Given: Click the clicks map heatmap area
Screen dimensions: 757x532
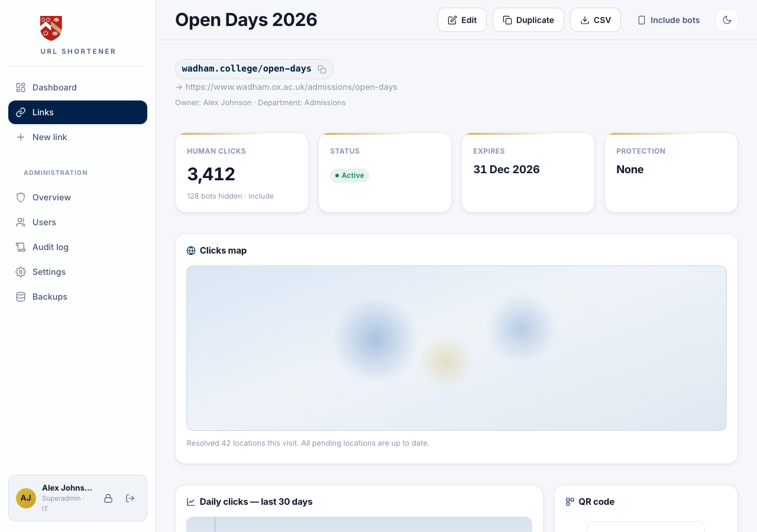Looking at the screenshot, I should click(x=457, y=348).
